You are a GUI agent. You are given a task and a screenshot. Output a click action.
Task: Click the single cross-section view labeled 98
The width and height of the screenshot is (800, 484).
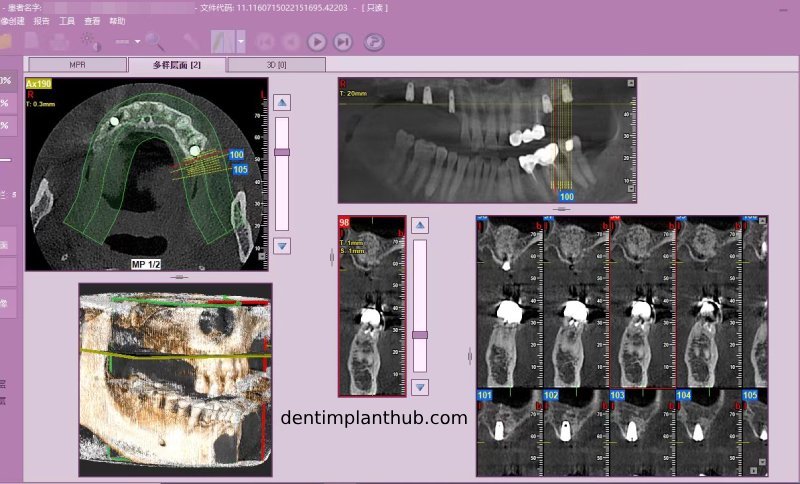pyautogui.click(x=372, y=306)
